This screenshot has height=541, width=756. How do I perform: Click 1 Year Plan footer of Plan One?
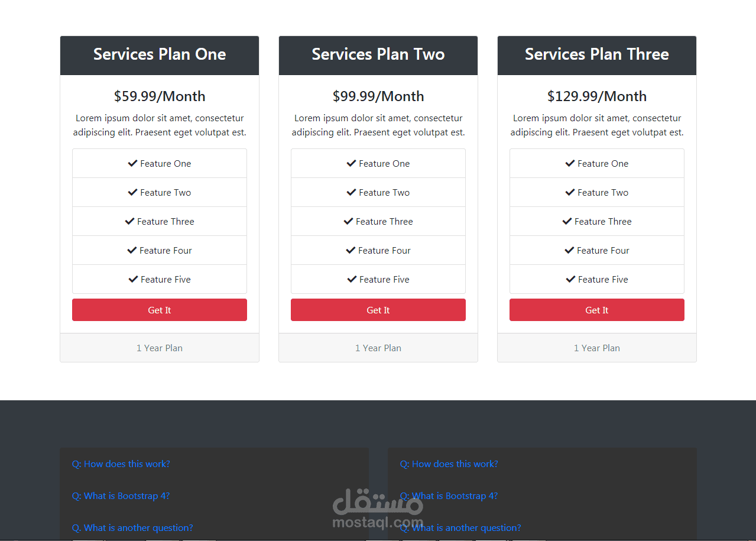[160, 348]
